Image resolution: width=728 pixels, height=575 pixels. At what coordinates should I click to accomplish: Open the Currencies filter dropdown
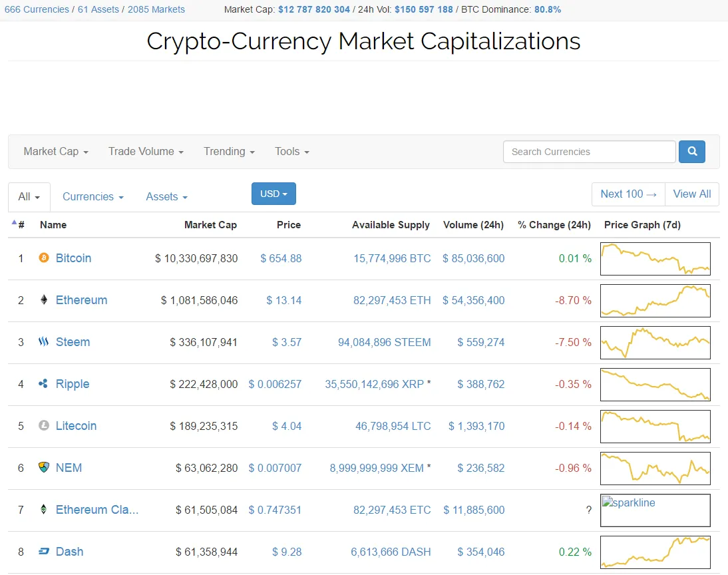coord(93,196)
